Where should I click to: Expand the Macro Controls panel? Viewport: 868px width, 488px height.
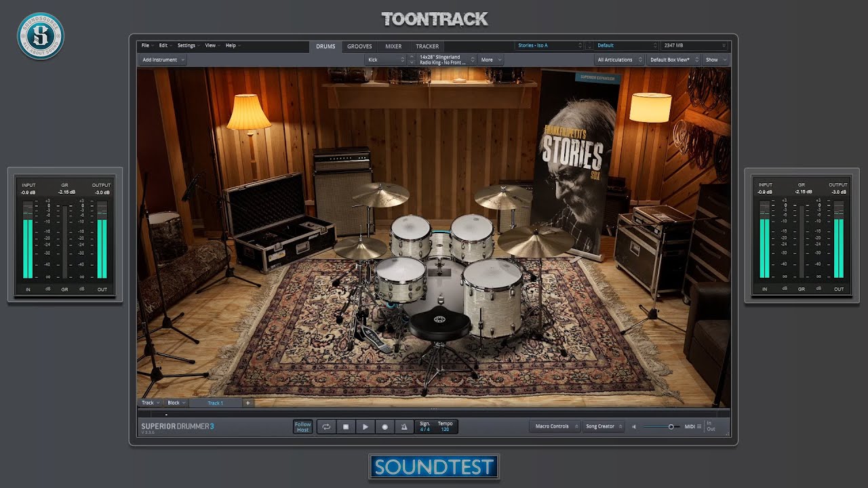coord(555,426)
